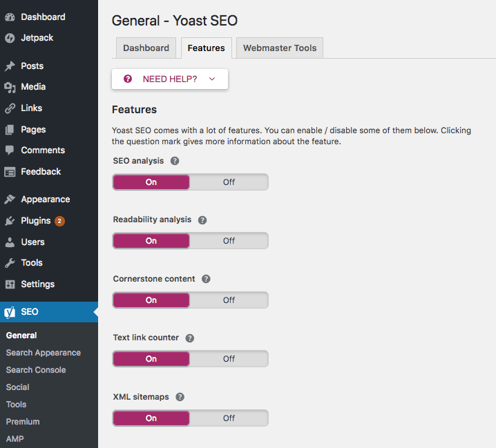Turn Cornerstone content Off
This screenshot has width=496, height=448.
coord(229,300)
